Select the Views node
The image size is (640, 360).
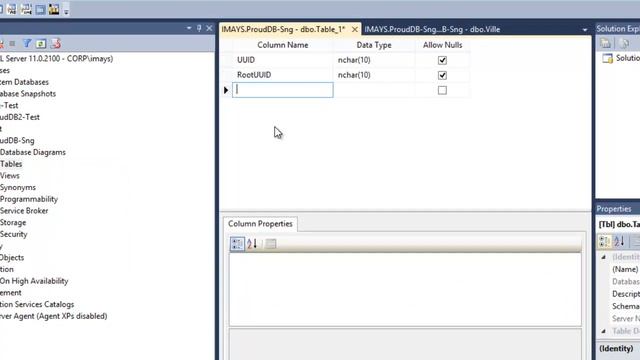coord(10,176)
